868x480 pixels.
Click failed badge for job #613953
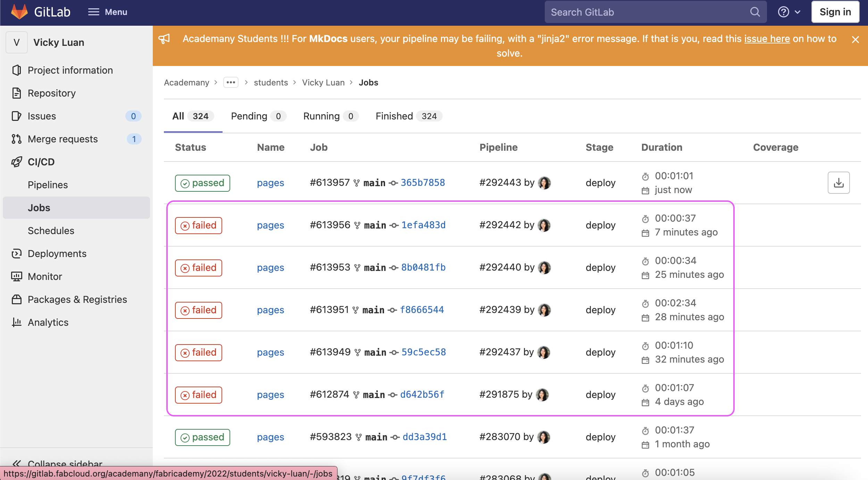click(x=199, y=268)
